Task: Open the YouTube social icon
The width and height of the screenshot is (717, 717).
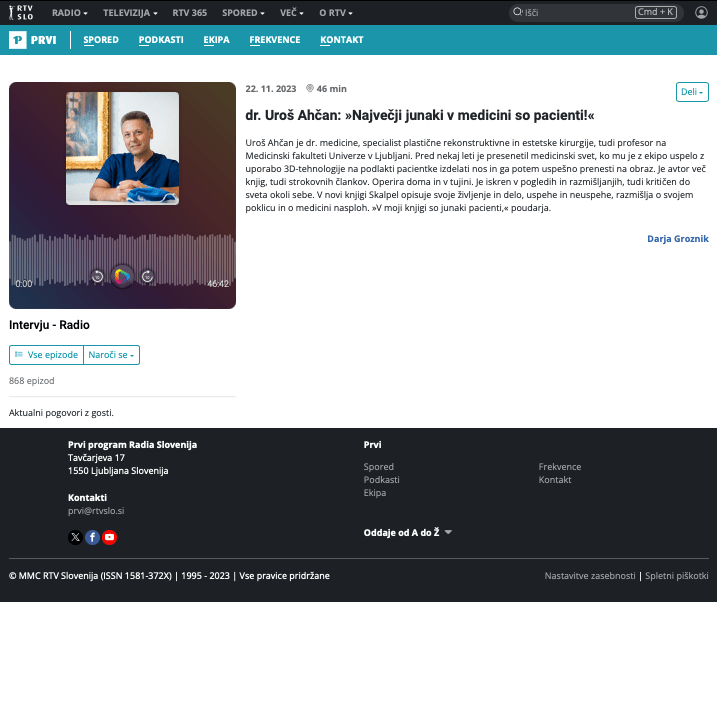Action: pyautogui.click(x=110, y=537)
